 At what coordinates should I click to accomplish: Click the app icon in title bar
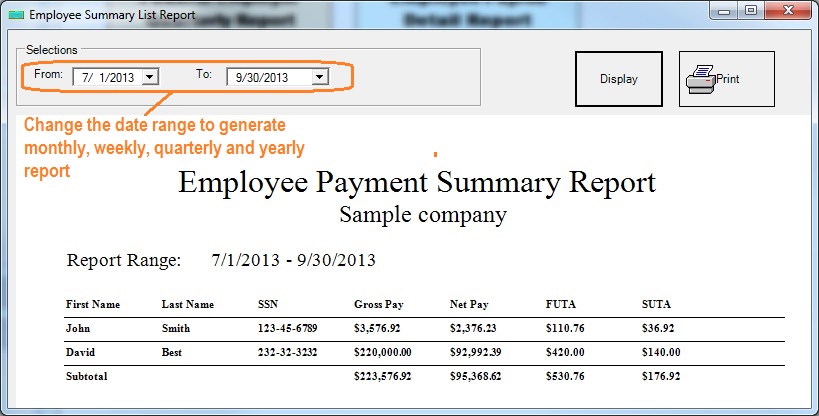[15, 14]
